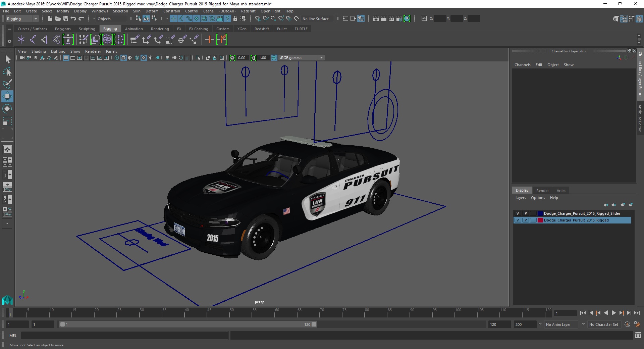Click the IPR render icon
This screenshot has width=644, height=349.
(391, 19)
